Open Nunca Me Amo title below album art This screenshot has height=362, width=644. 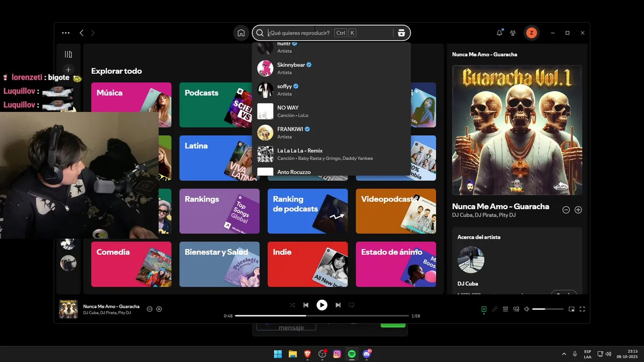tap(501, 206)
